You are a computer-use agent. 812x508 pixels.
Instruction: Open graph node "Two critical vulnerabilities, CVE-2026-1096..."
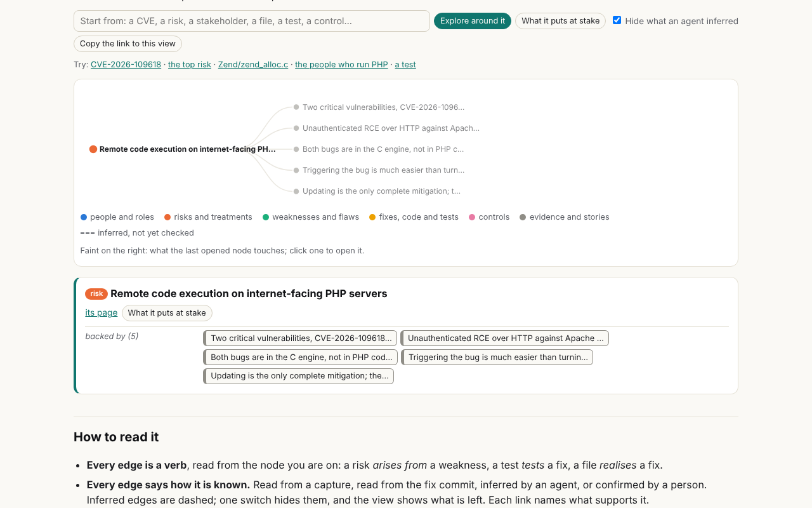[379, 107]
